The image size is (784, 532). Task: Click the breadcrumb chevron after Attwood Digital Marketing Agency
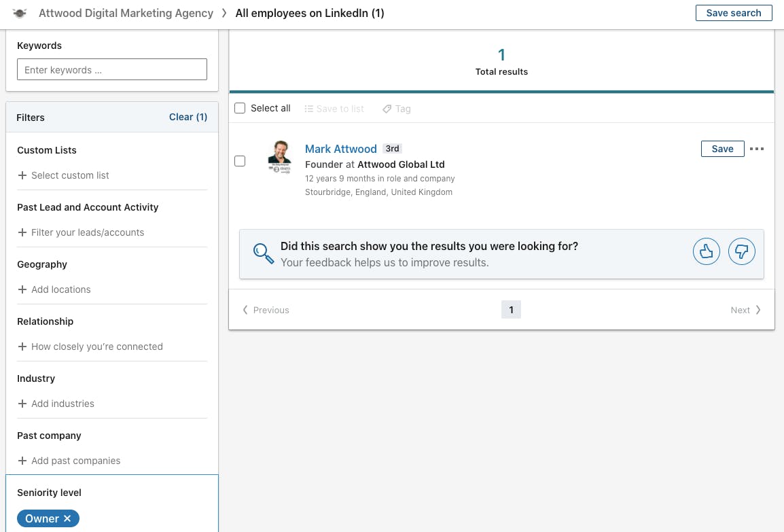tap(224, 13)
